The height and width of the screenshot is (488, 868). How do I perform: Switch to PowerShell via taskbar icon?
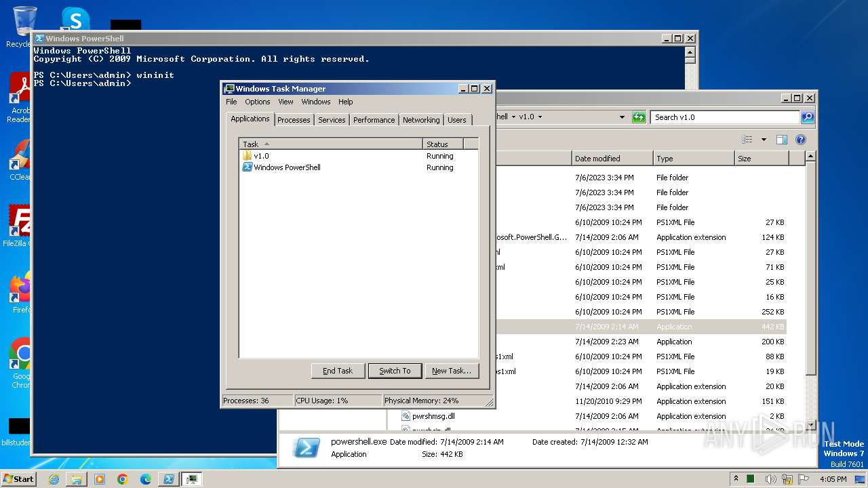click(x=169, y=479)
